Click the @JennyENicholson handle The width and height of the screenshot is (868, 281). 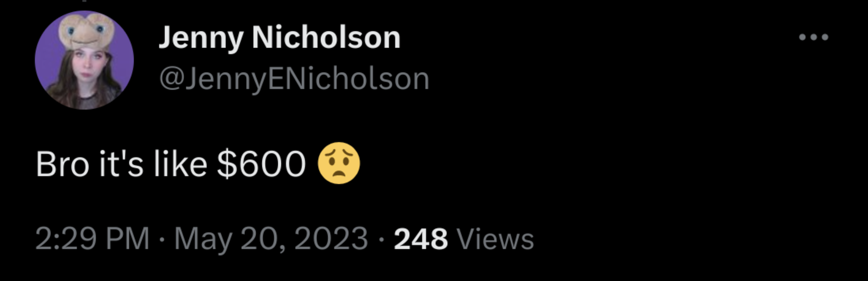click(294, 79)
